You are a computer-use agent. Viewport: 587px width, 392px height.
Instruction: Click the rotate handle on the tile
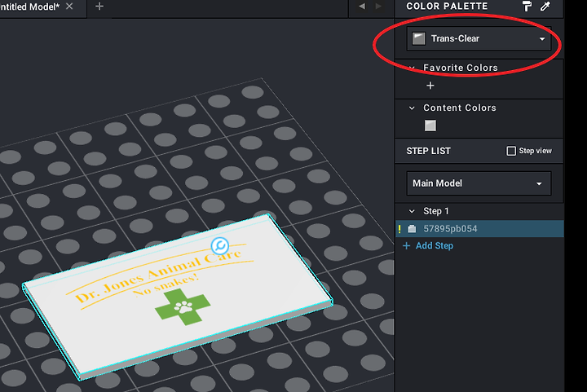click(x=220, y=246)
